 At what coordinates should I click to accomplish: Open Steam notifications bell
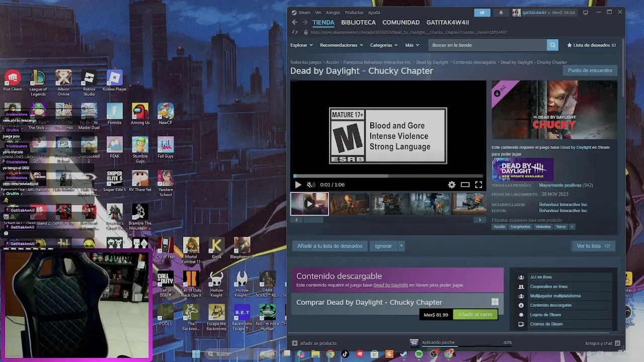pos(501,13)
